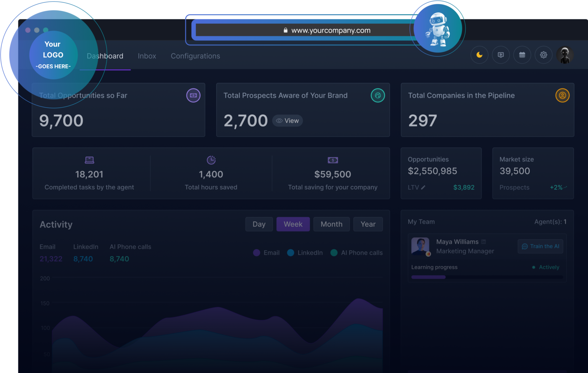The height and width of the screenshot is (373, 588).
Task: Open the settings gear icon
Action: click(x=544, y=55)
